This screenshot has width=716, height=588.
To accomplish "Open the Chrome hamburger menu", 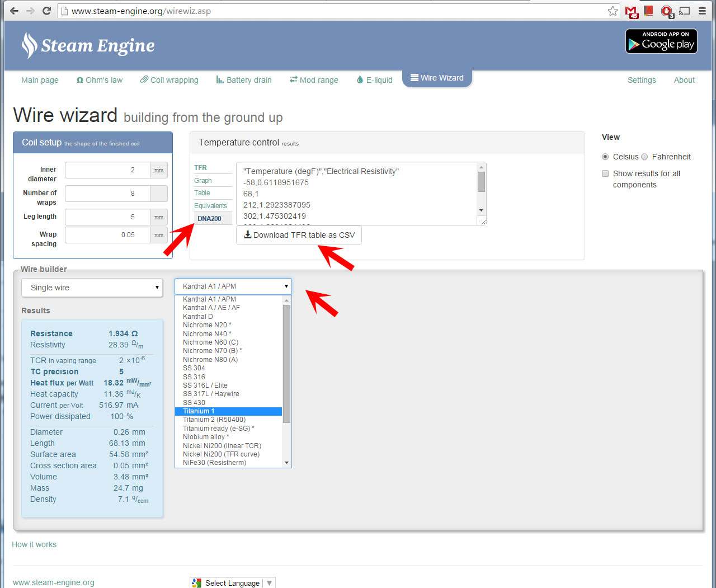I will click(702, 11).
